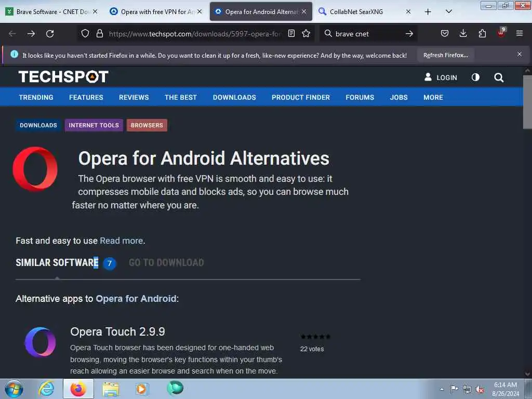The height and width of the screenshot is (399, 532).
Task: Close the CollabNet SearXNG tab
Action: click(408, 11)
